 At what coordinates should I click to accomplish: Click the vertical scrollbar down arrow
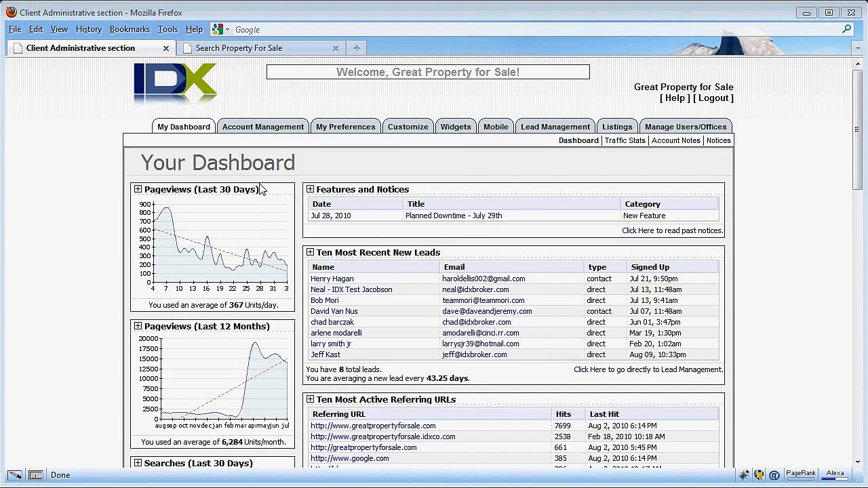click(x=858, y=462)
